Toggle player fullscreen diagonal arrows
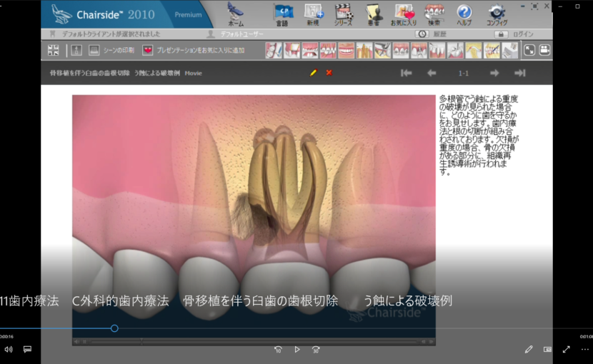The width and height of the screenshot is (593, 364). pyautogui.click(x=566, y=350)
